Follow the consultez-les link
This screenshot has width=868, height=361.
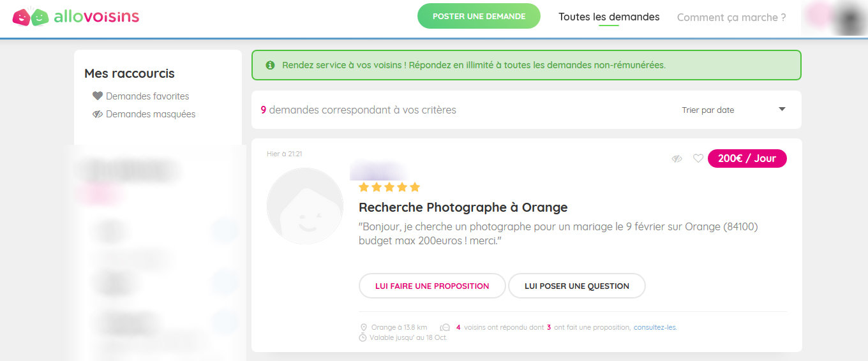click(x=655, y=327)
